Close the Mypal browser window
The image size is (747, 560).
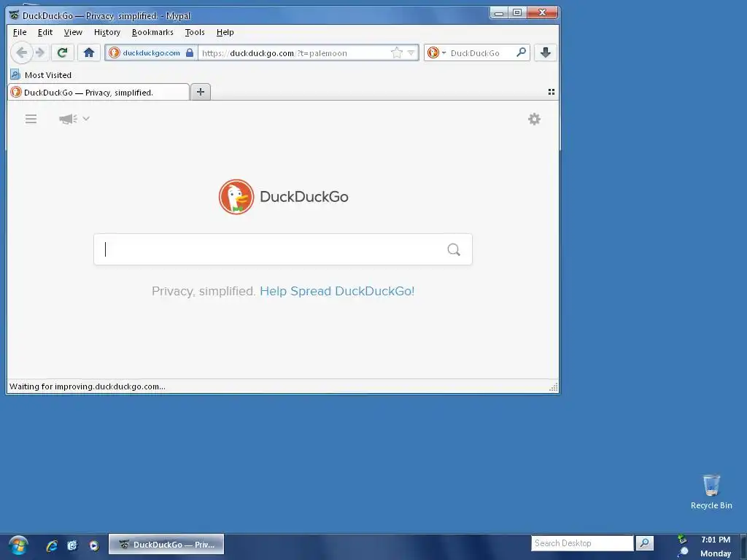pos(542,13)
